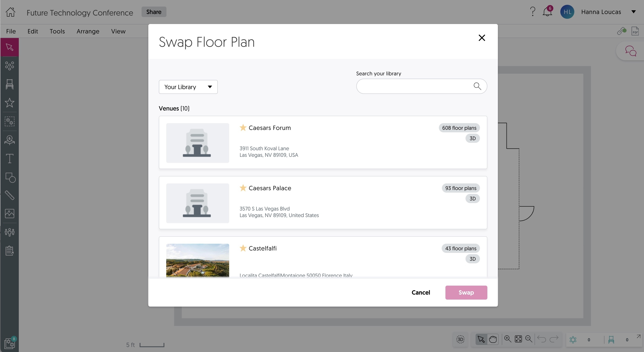This screenshot has height=352, width=644.
Task: Click Cancel in Swap Floor Plan dialog
Action: (x=421, y=292)
